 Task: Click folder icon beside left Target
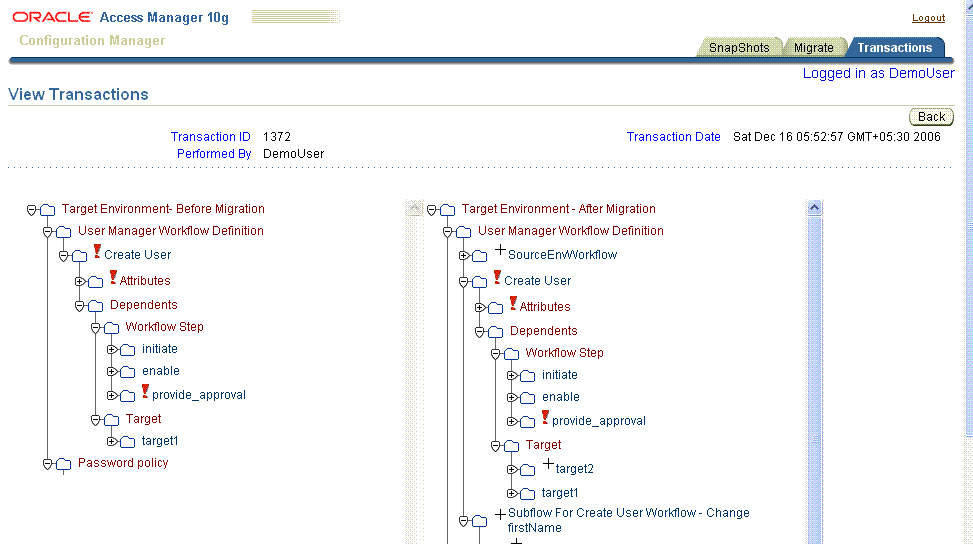(x=112, y=420)
